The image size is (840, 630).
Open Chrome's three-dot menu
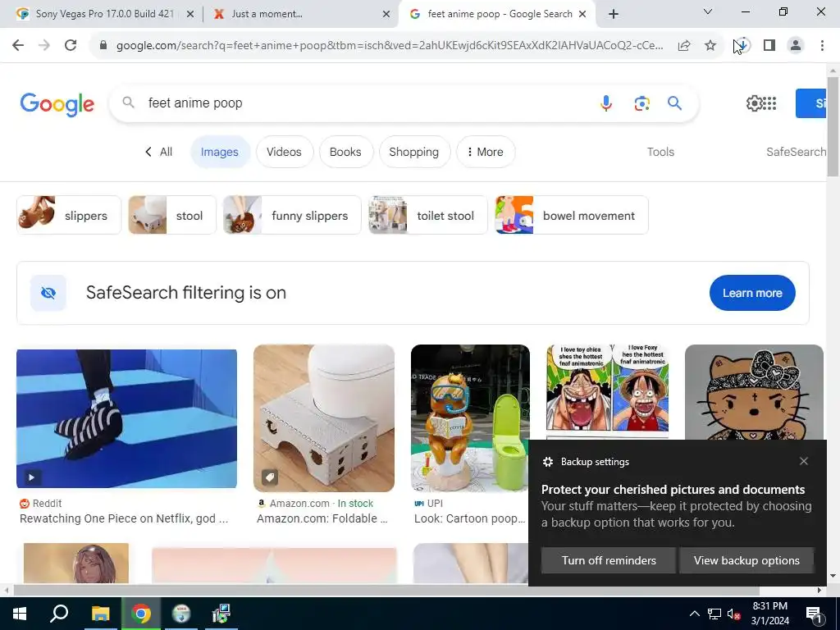click(x=822, y=46)
